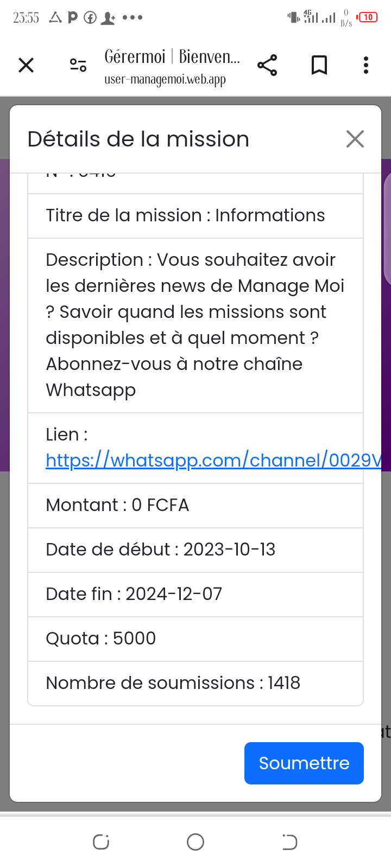Viewport: 391px width, 868px height.
Task: Tap the Gérermoi page title
Action: (172, 56)
